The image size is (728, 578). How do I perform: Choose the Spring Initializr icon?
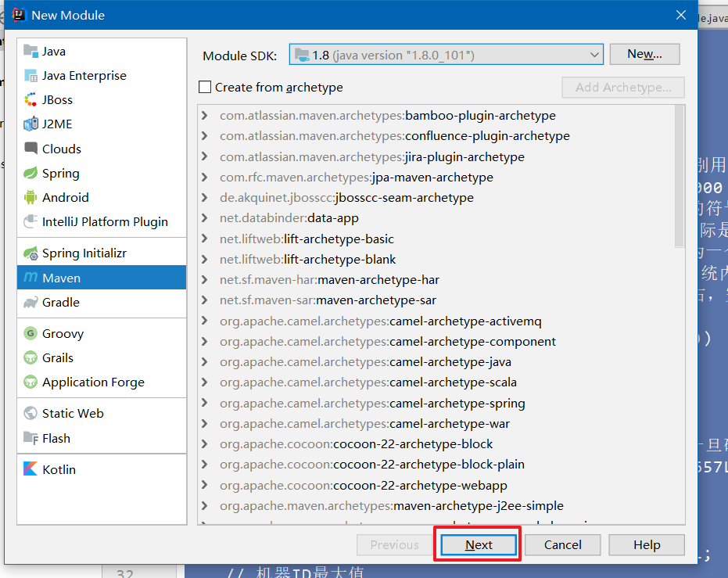30,253
